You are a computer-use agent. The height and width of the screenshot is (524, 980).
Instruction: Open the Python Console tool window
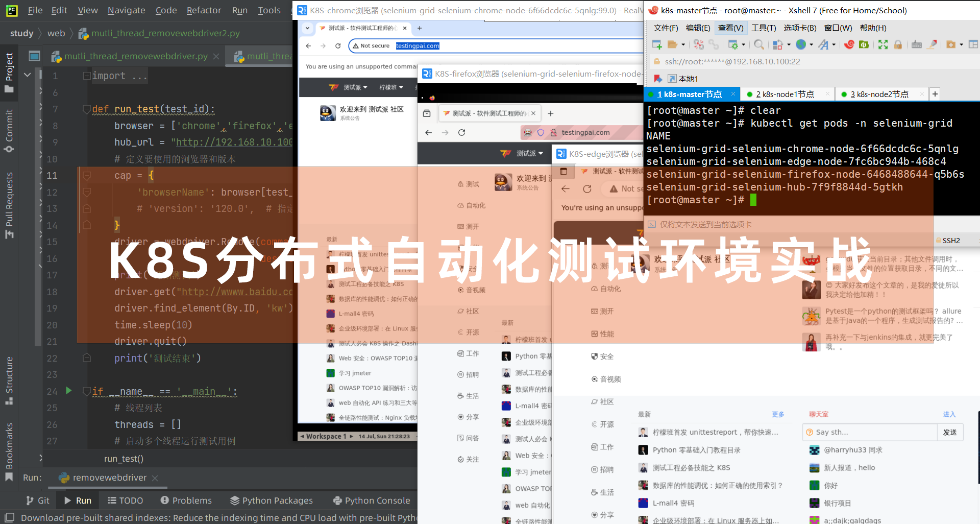[371, 501]
